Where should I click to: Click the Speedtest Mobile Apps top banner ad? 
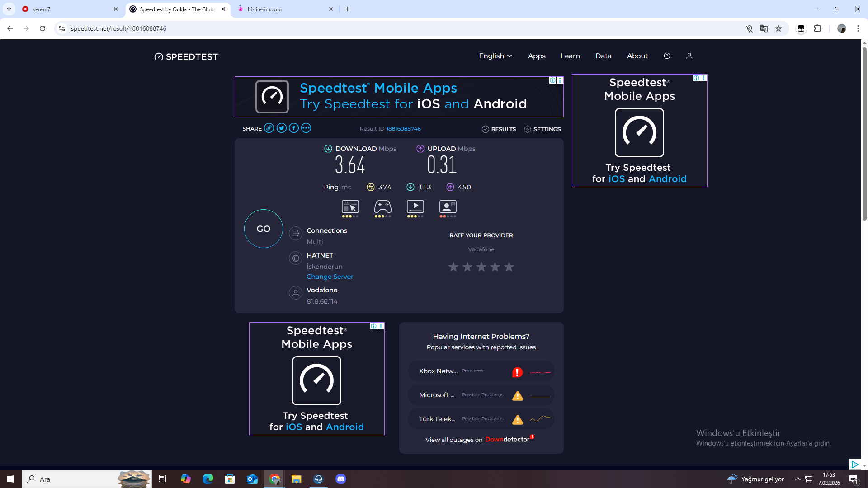[x=399, y=97]
